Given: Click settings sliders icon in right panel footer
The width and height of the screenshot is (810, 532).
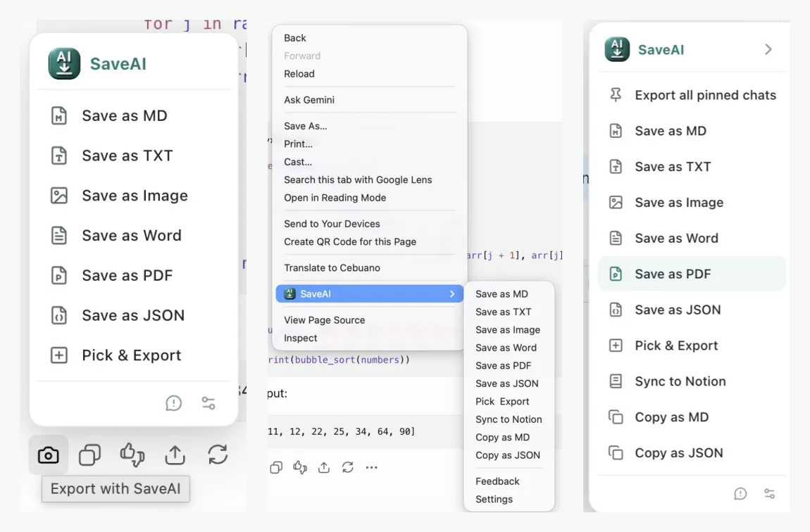Looking at the screenshot, I should [x=769, y=494].
